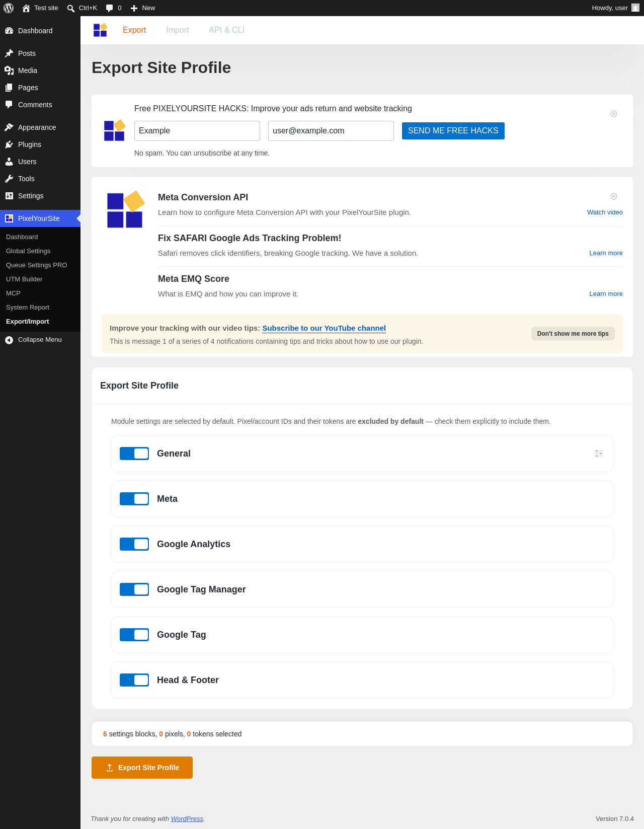Click the General module label
This screenshot has width=644, height=829.
point(174,454)
